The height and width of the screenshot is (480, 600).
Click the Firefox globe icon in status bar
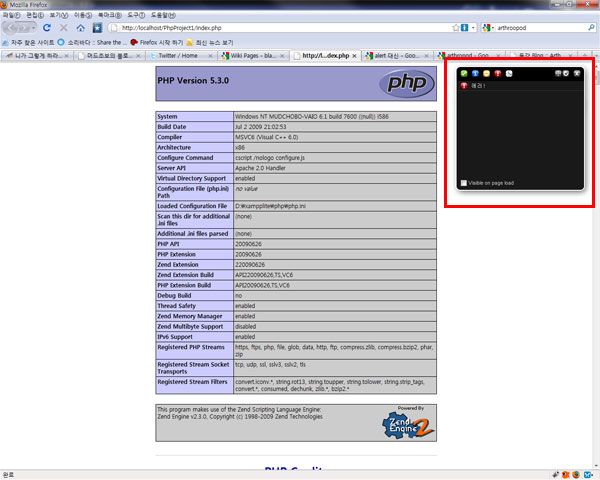(576, 475)
